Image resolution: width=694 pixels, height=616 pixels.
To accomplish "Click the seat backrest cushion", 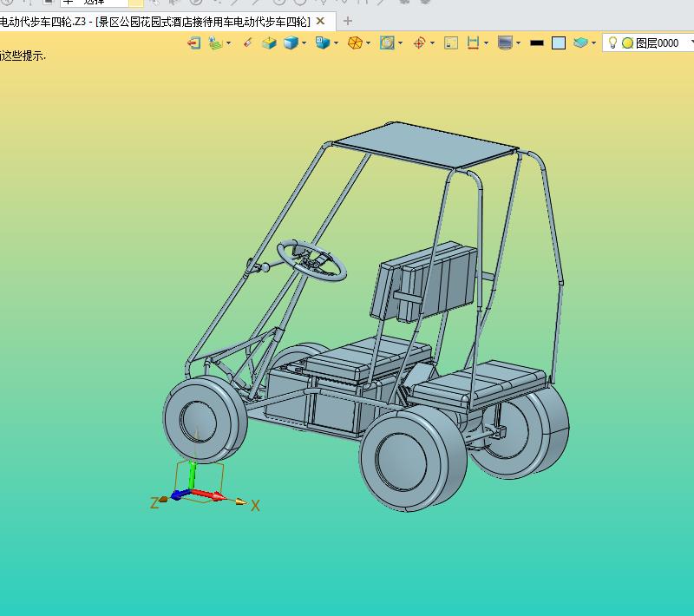I will [424, 282].
